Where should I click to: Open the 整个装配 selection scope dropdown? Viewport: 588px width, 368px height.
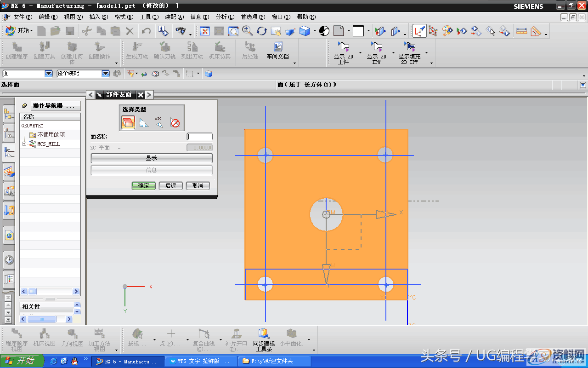click(x=105, y=74)
